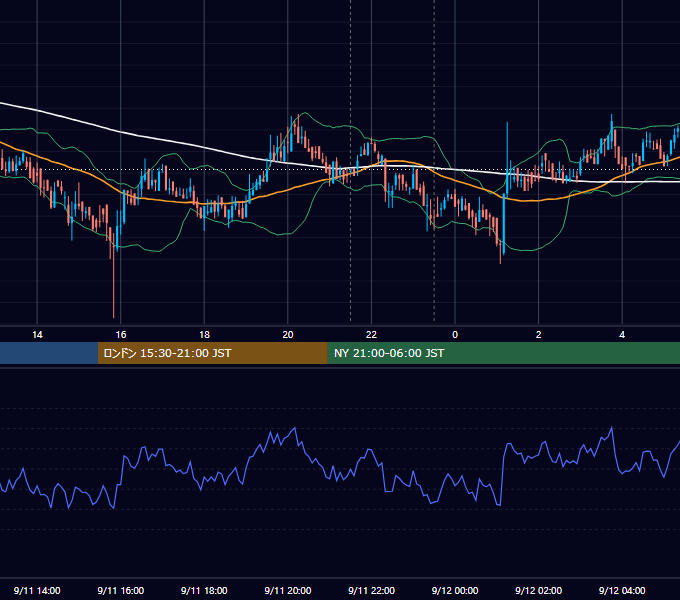This screenshot has height=600, width=680.
Task: Click the NY 21:00-06:00 JST session bar
Action: click(503, 353)
